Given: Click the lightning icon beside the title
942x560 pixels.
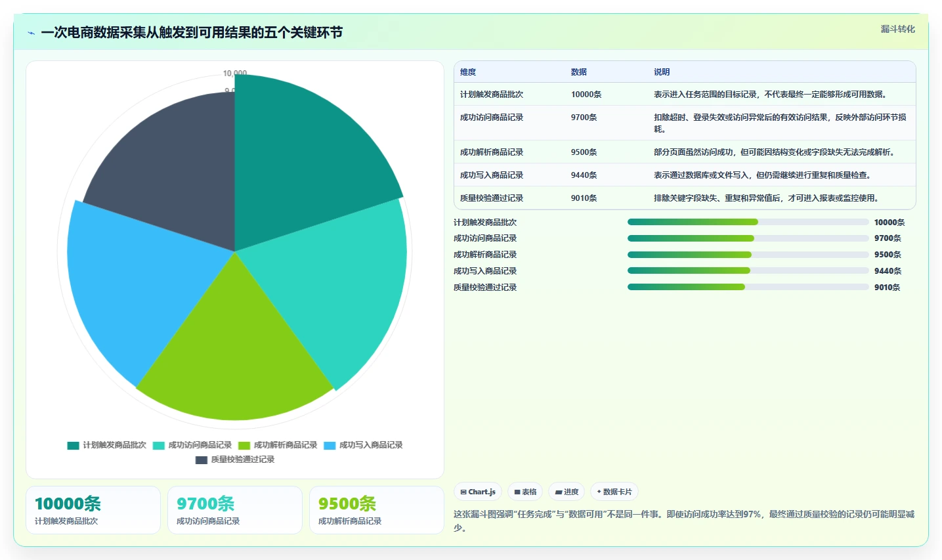Looking at the screenshot, I should [x=31, y=33].
